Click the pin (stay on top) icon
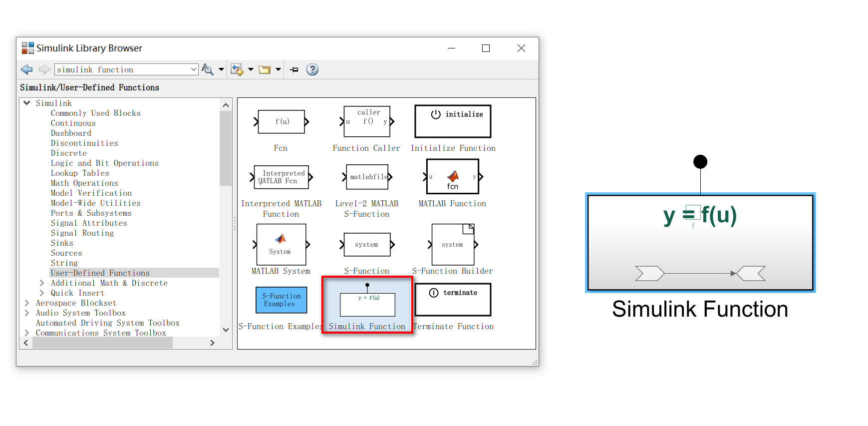The image size is (868, 426). click(x=294, y=69)
